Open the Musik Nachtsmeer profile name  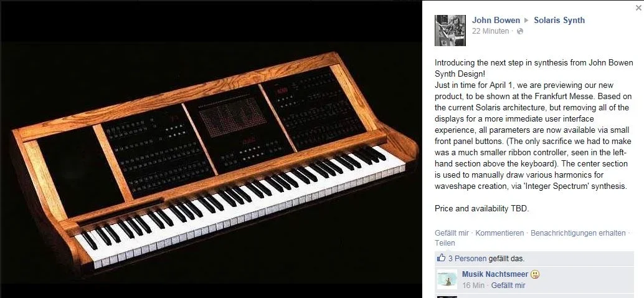(x=495, y=274)
